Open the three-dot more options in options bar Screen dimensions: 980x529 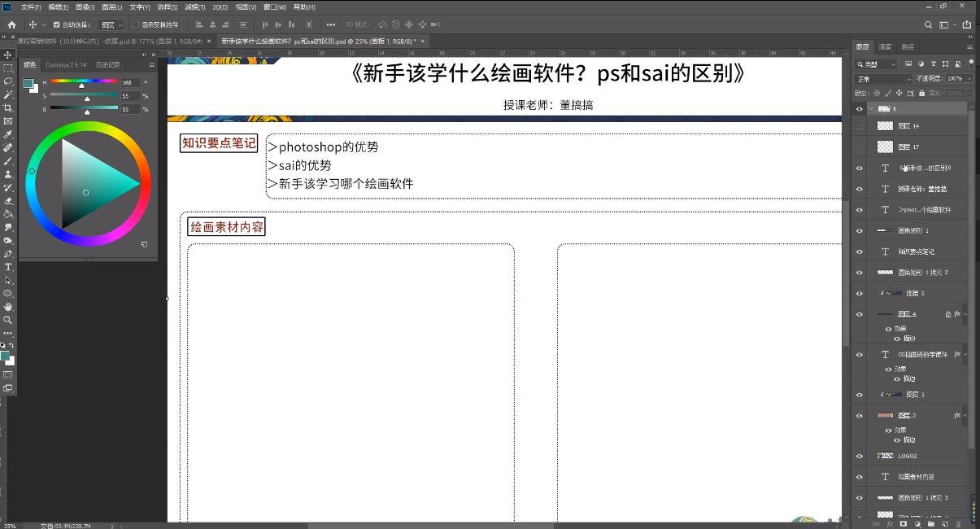pos(330,24)
